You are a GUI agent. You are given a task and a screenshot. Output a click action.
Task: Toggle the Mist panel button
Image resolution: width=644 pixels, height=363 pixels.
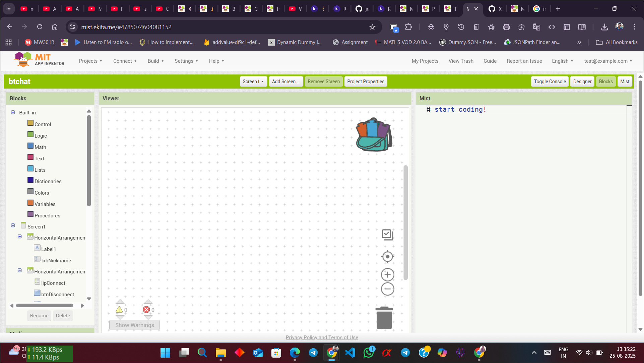[x=625, y=82]
